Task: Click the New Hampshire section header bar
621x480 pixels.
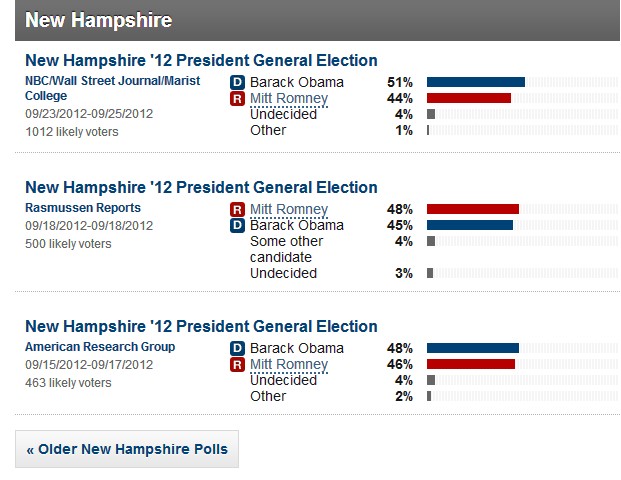Action: (317, 20)
